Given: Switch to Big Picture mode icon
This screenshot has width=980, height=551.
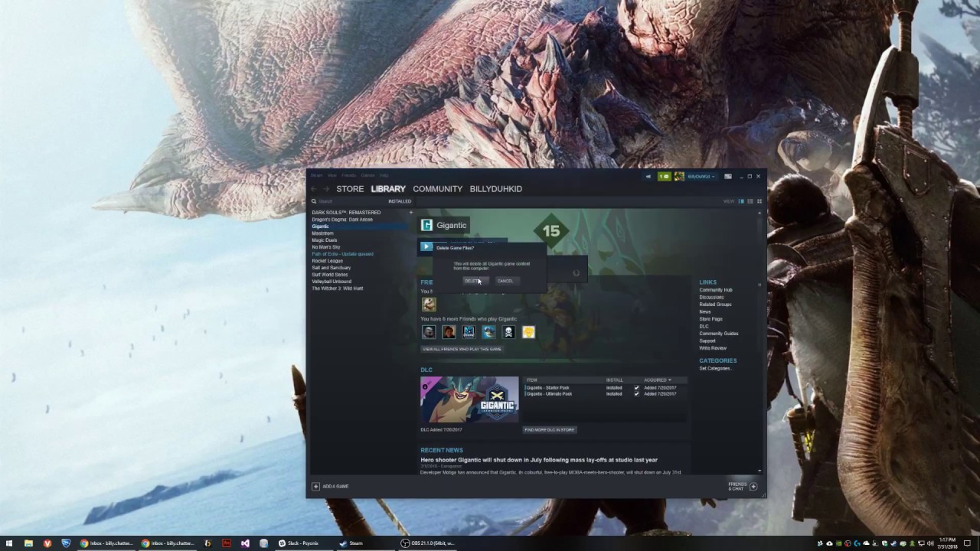Looking at the screenshot, I should tap(728, 177).
